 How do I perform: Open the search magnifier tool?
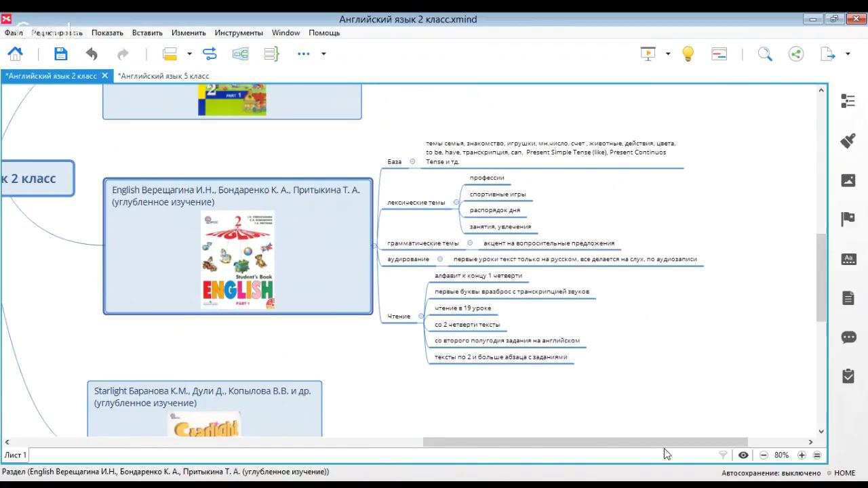pyautogui.click(x=765, y=54)
